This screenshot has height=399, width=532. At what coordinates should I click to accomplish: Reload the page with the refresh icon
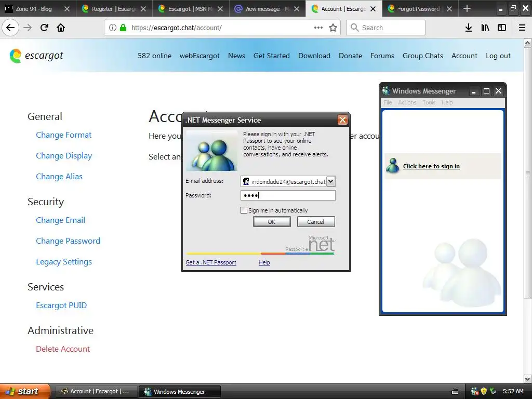pyautogui.click(x=44, y=28)
